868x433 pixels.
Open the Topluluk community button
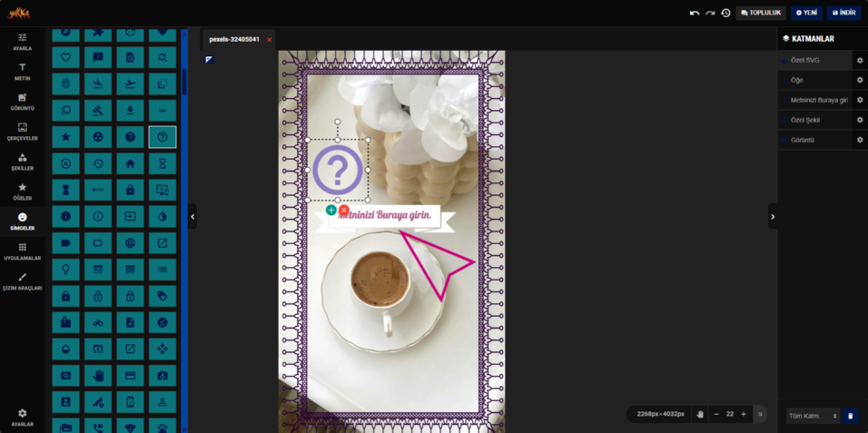[761, 13]
